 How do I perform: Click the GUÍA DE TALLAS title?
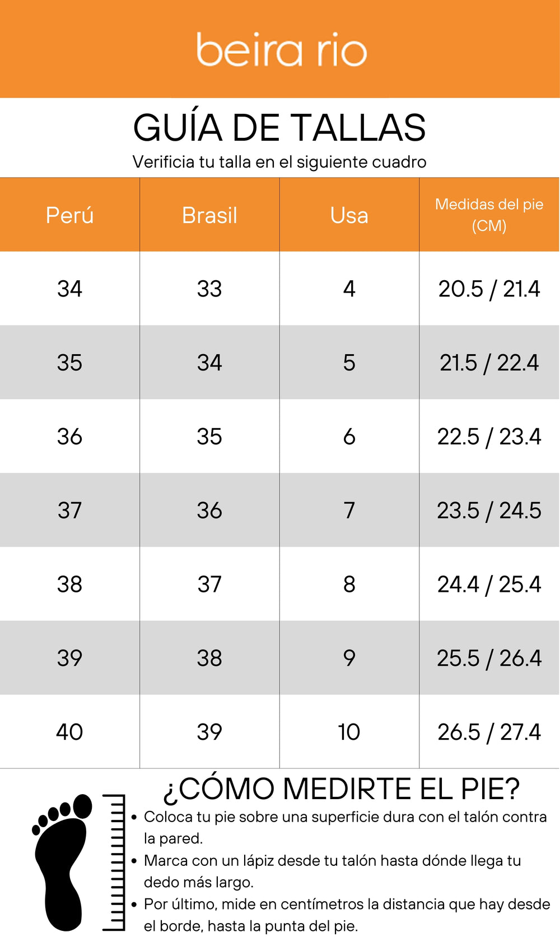tap(279, 128)
